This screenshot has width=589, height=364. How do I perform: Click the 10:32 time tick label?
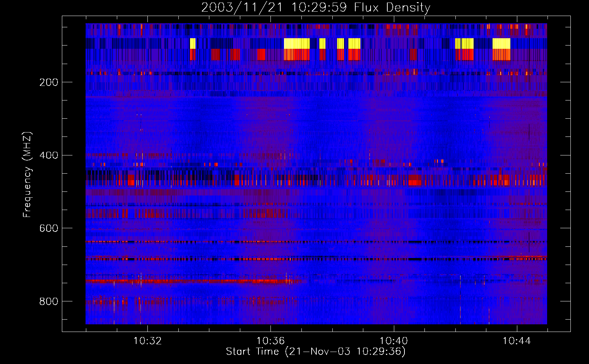tap(147, 341)
